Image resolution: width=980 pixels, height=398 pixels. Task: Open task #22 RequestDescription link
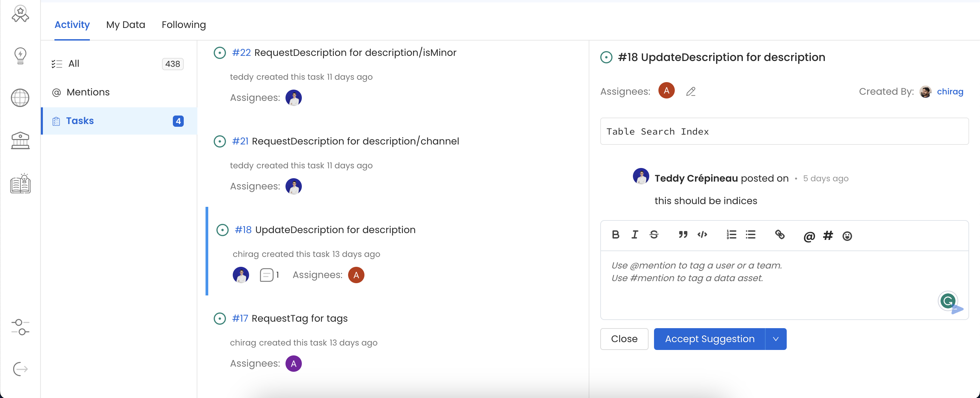click(241, 52)
